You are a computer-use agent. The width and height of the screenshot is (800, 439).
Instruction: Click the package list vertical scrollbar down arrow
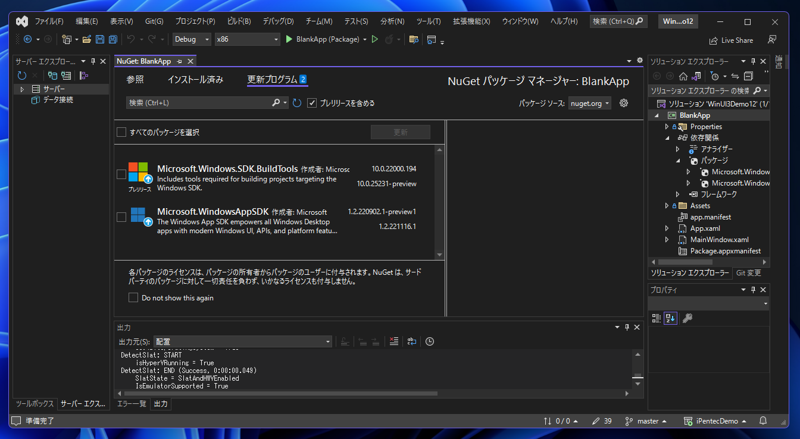439,255
